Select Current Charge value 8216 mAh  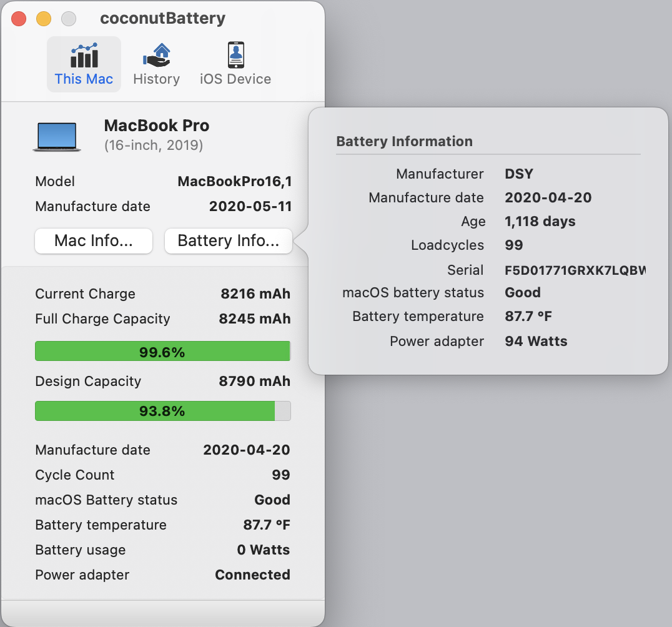[255, 294]
